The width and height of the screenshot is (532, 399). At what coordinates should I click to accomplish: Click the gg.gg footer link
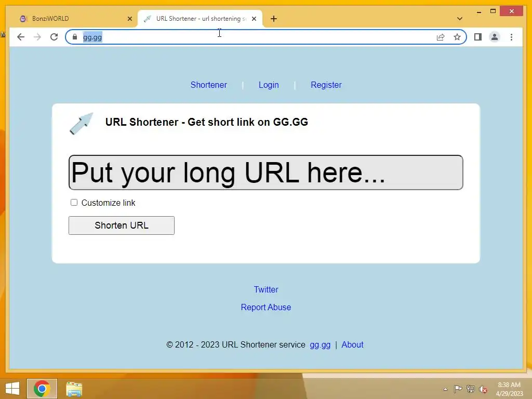[x=320, y=345]
